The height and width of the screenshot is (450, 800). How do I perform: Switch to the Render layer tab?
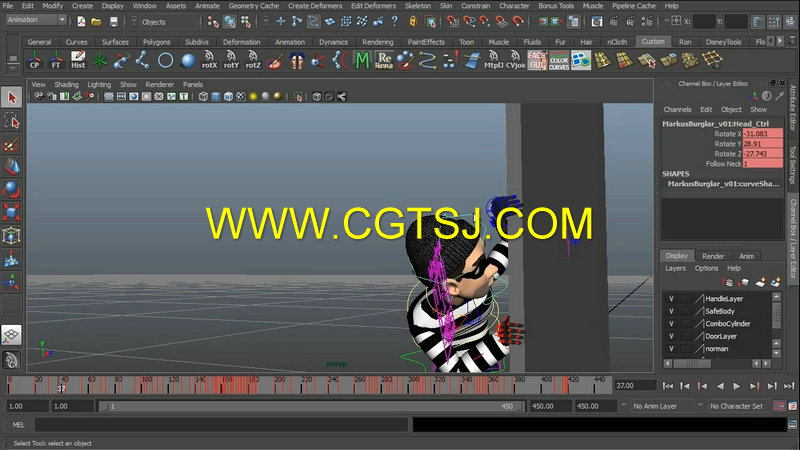(x=713, y=256)
